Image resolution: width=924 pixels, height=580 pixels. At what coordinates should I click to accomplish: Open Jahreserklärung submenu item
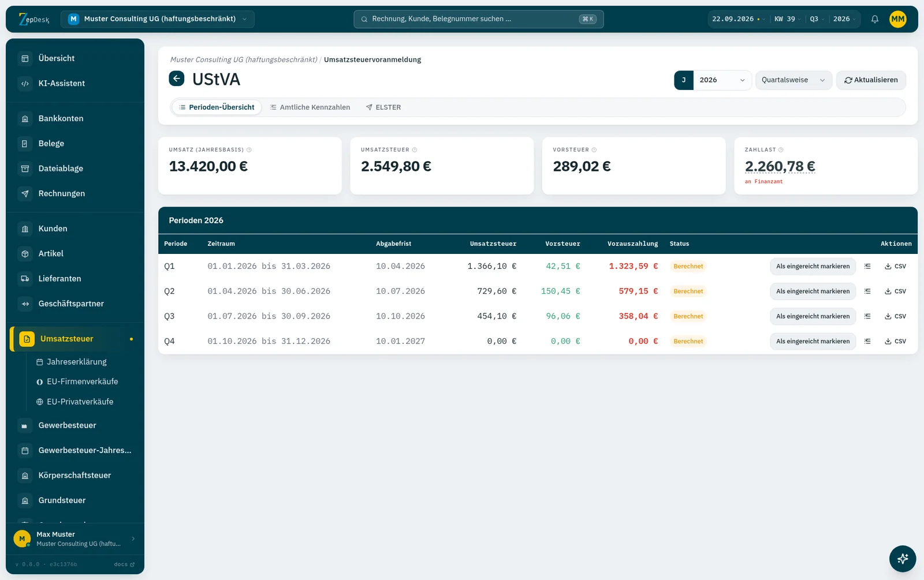tap(76, 362)
